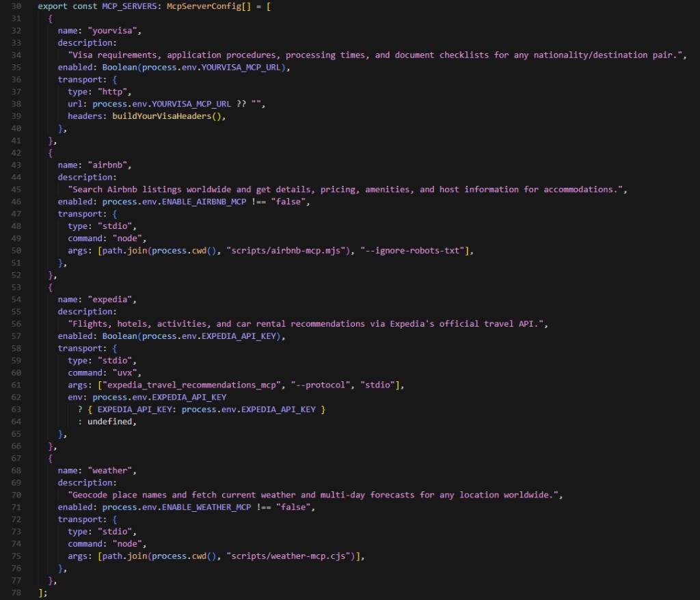Select the "expedia" name string
This screenshot has width=700, height=600.
coord(110,299)
